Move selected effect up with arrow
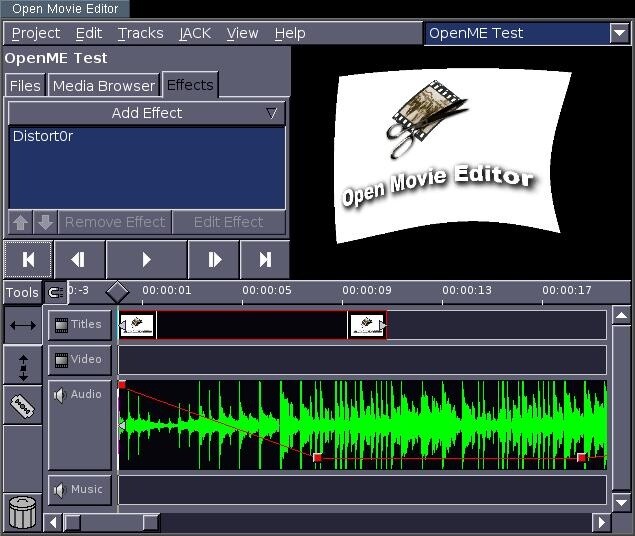The width and height of the screenshot is (635, 536). point(20,222)
